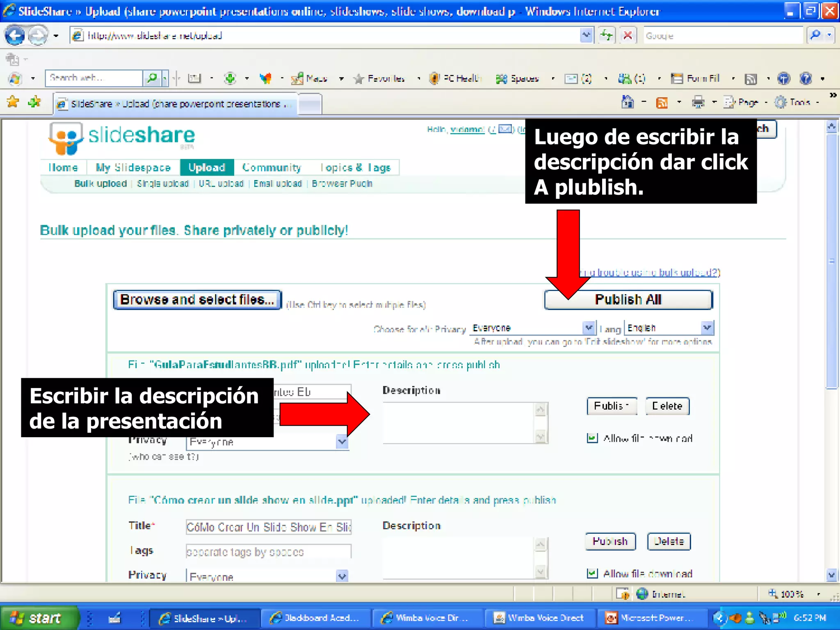Expand the address bar history dropdown
The height and width of the screenshot is (630, 840).
[x=587, y=35]
